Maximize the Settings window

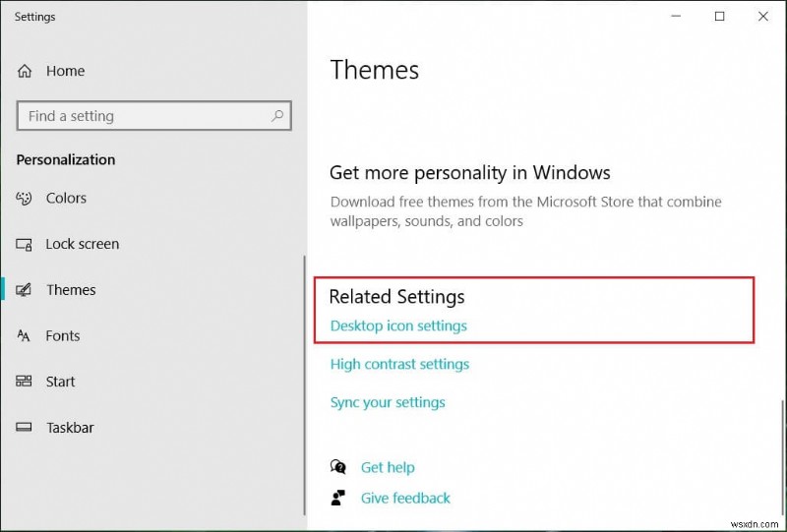719,17
